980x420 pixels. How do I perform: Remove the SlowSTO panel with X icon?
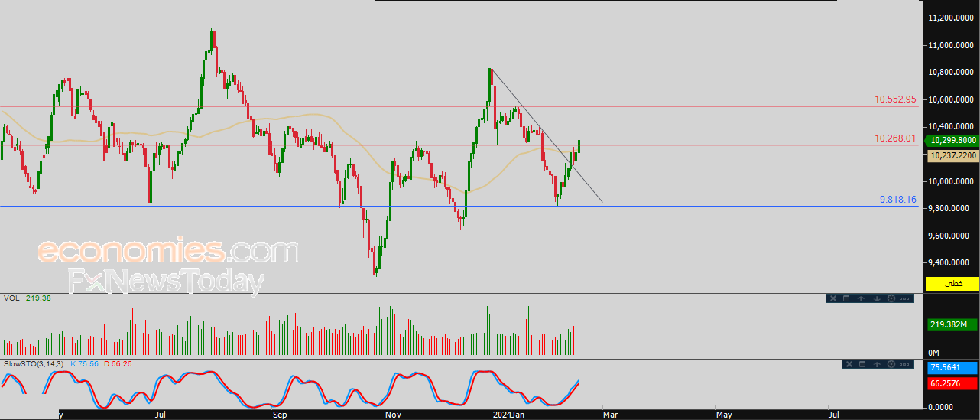[849, 364]
